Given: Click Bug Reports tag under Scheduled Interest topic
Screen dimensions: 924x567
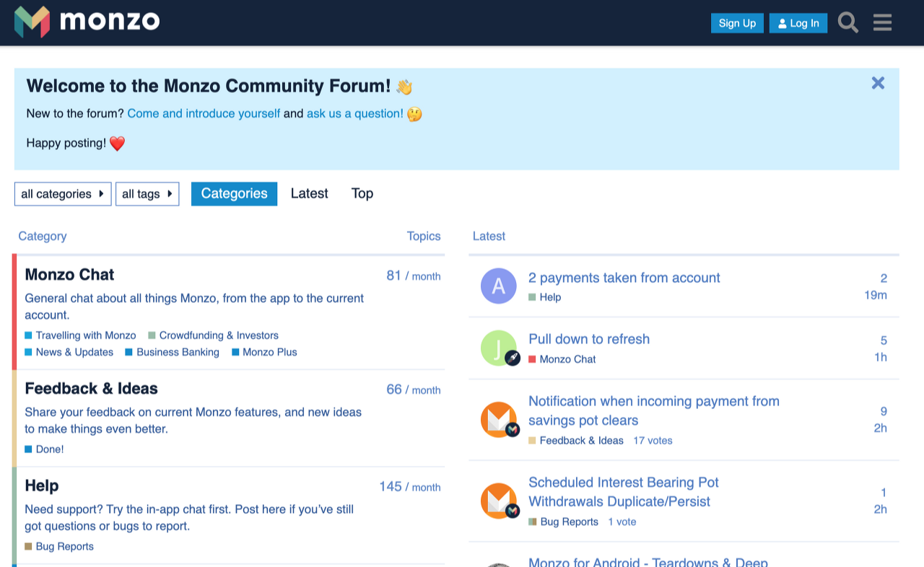Looking at the screenshot, I should point(564,522).
